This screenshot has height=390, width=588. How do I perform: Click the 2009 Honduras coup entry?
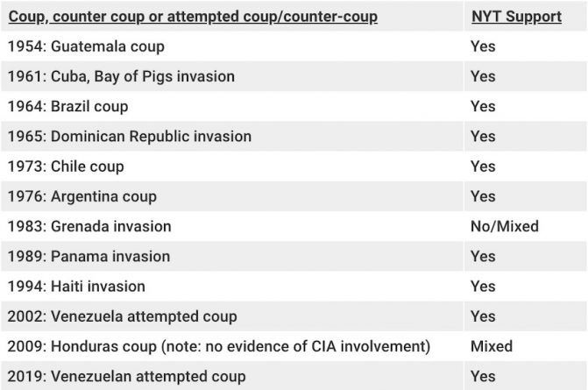coord(217,346)
